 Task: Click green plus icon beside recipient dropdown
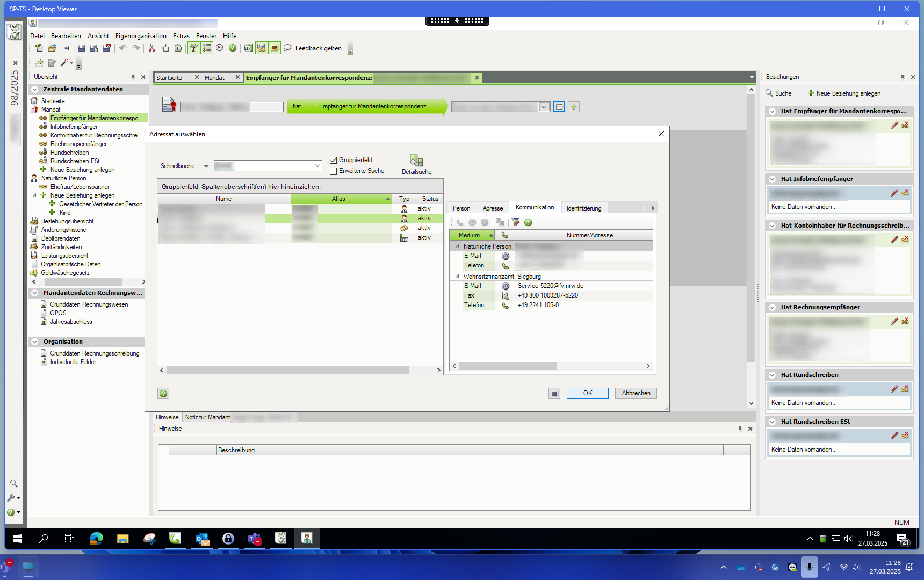tap(574, 107)
